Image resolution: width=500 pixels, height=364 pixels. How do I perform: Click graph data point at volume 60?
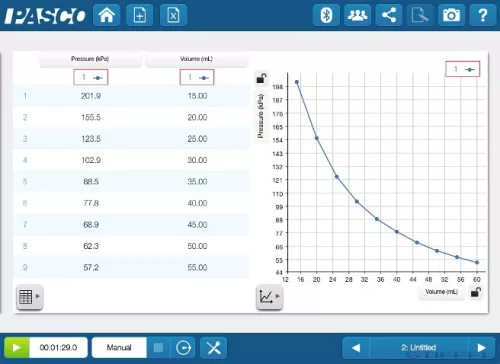pos(477,262)
